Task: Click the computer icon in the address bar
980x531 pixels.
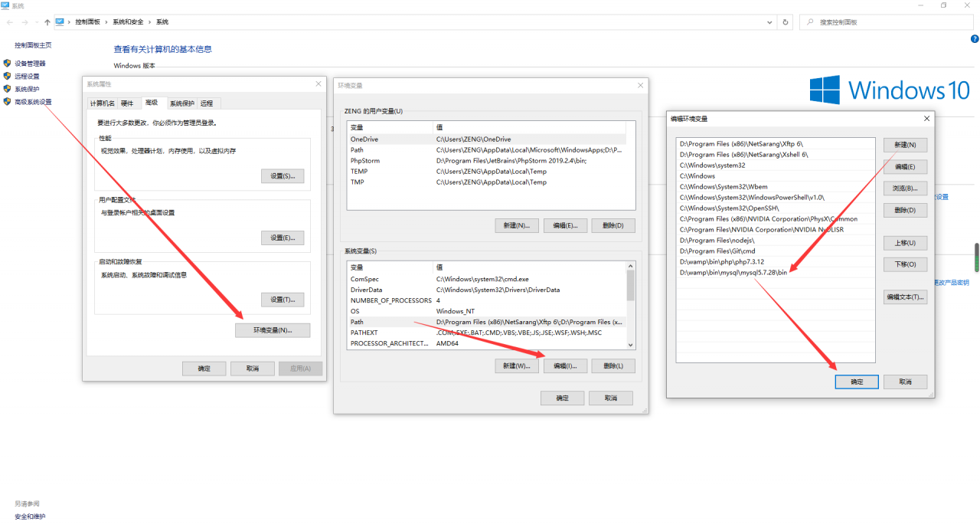Action: pos(60,22)
